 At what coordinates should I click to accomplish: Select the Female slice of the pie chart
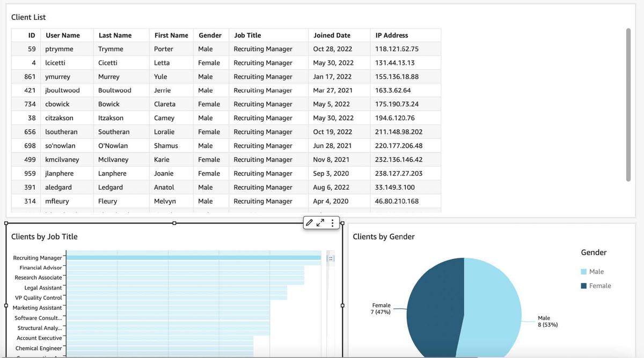(x=435, y=305)
